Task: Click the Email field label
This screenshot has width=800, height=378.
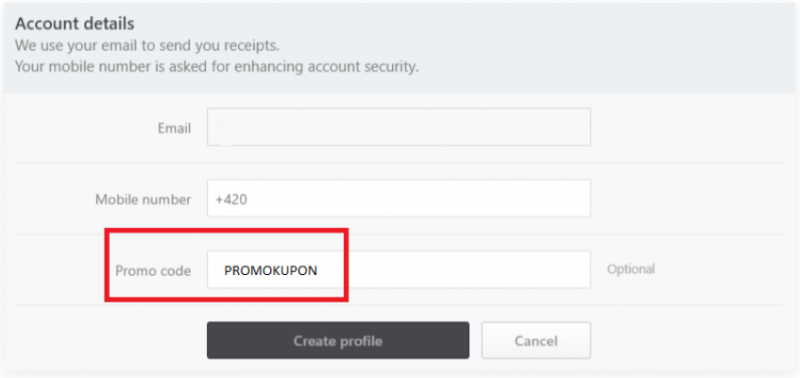Action: [174, 128]
